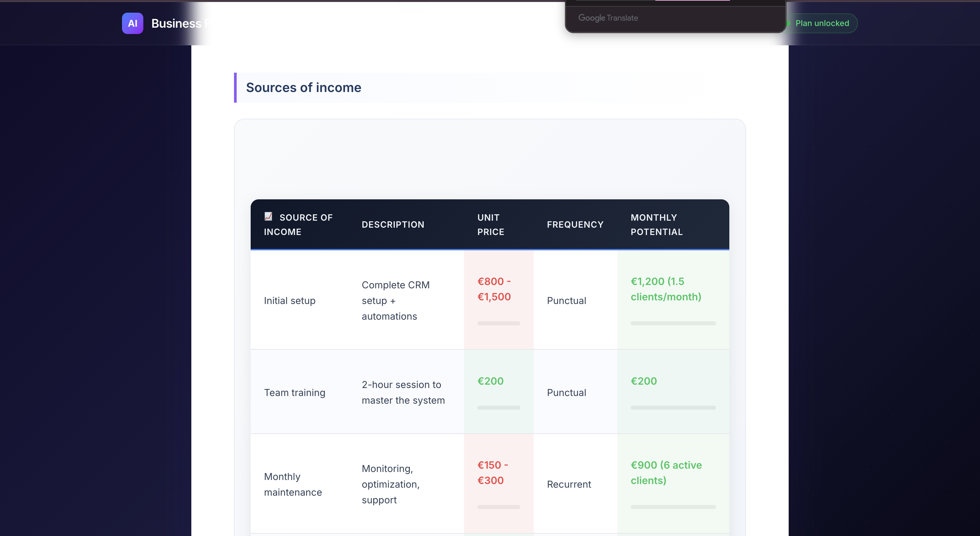
Task: Sort by the MONTHLY POTENTIAL column header
Action: click(657, 224)
